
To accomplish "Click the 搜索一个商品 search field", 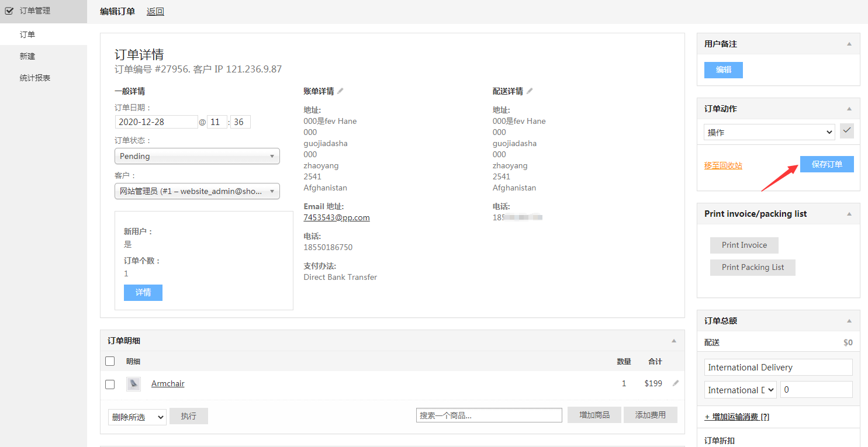I will (x=489, y=415).
